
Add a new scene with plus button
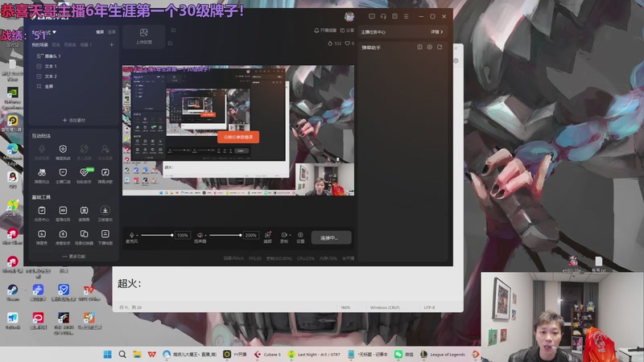click(x=111, y=44)
